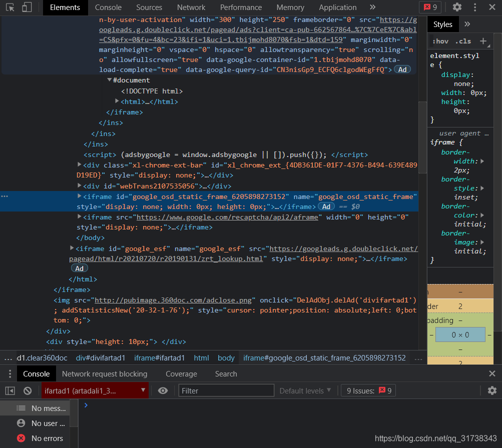The height and width of the screenshot is (448, 502).
Task: Select div#divifartad1 breadcrumb
Action: pos(101,358)
